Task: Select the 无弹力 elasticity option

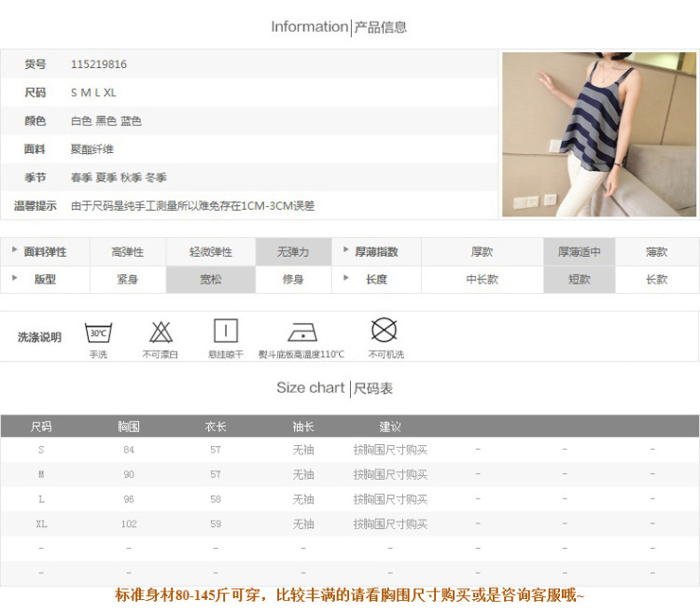Action: click(293, 252)
